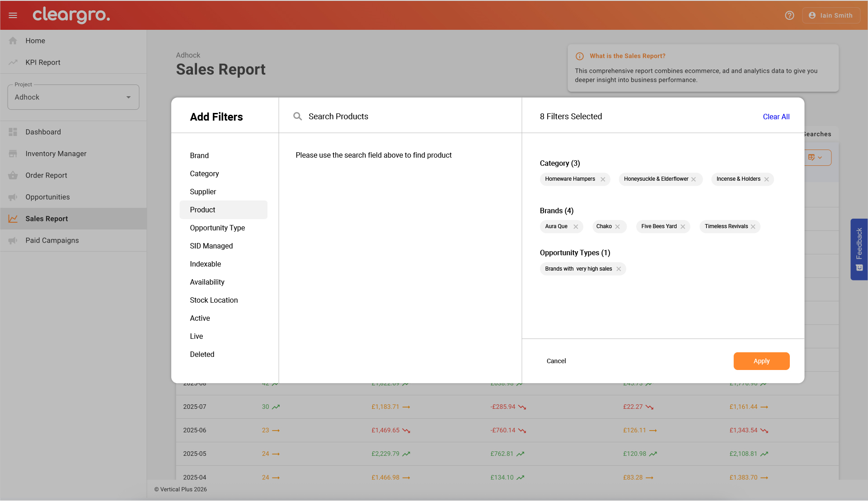This screenshot has height=501, width=868.
Task: Select the Opportunity Type filter category
Action: point(217,228)
